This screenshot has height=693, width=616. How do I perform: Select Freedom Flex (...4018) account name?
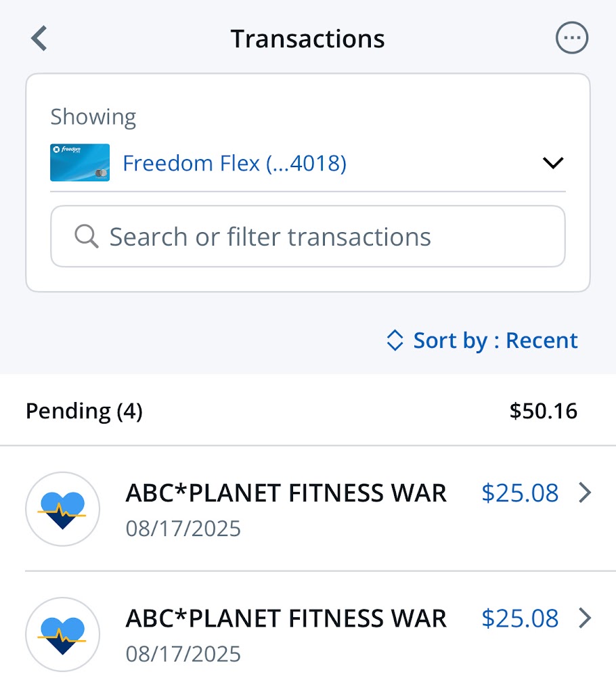pyautogui.click(x=234, y=163)
